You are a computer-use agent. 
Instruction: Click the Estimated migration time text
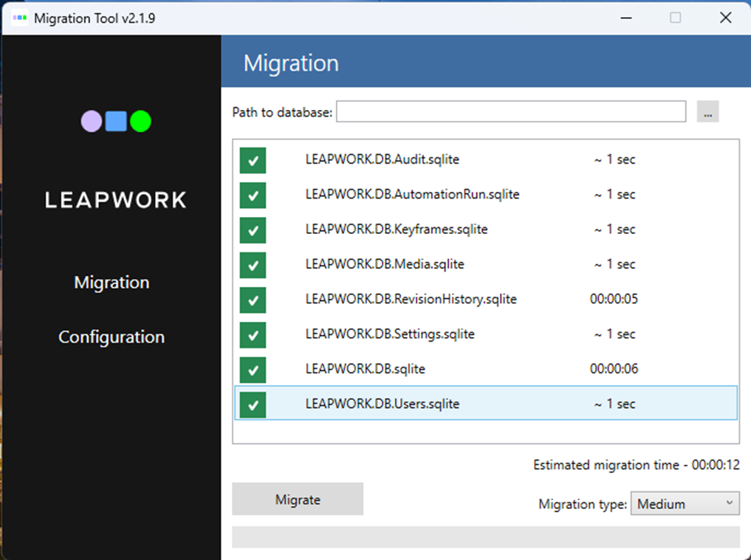tap(637, 465)
